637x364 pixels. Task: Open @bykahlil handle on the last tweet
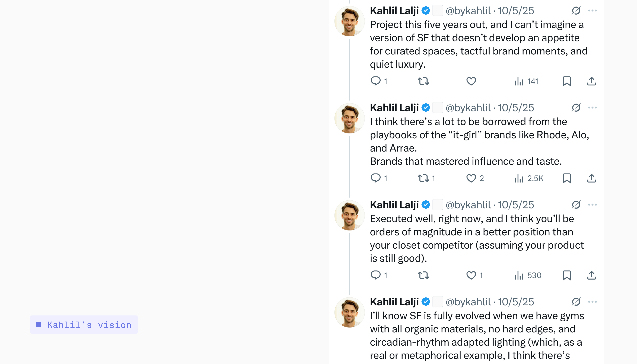coord(468,302)
